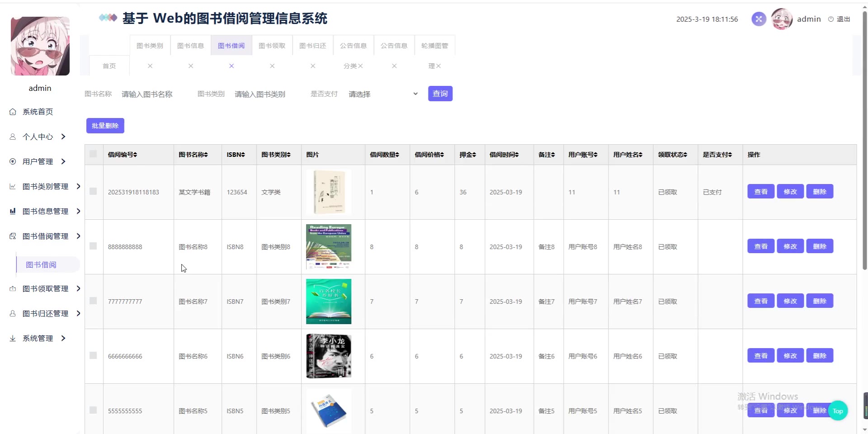
Task: Click the admin avatar in top bar
Action: pos(782,19)
